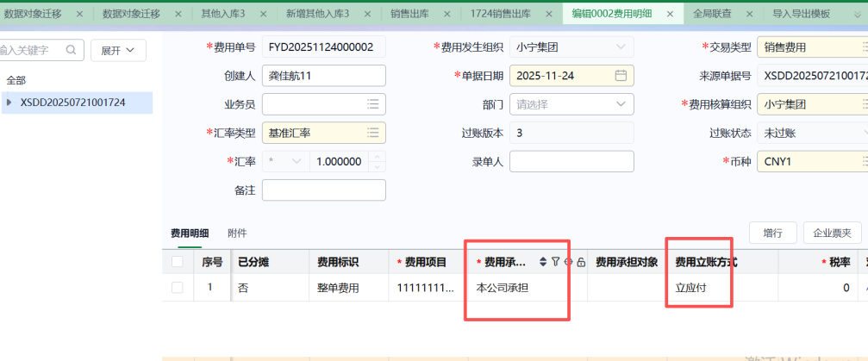Tick the select-all checkbox in table header
Image resolution: width=868 pixels, height=361 pixels.
click(x=178, y=262)
